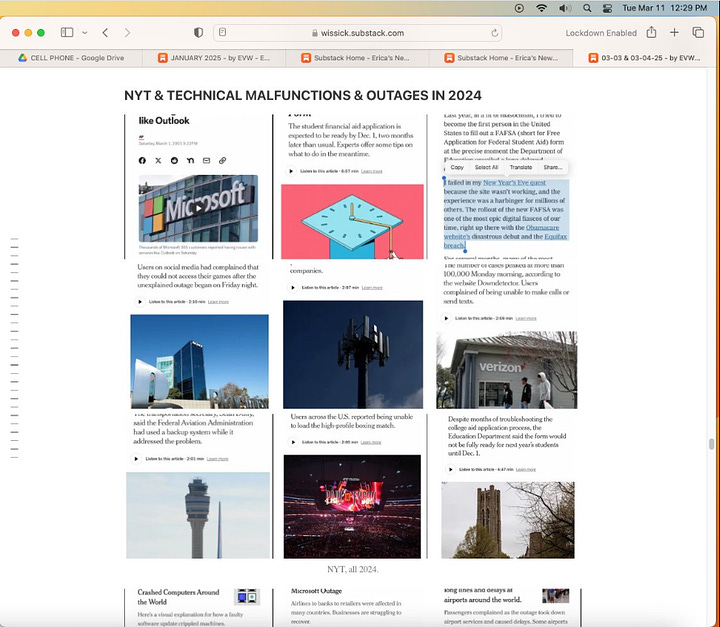Choose Share... in the selection popup
This screenshot has height=627, width=720.
click(553, 167)
